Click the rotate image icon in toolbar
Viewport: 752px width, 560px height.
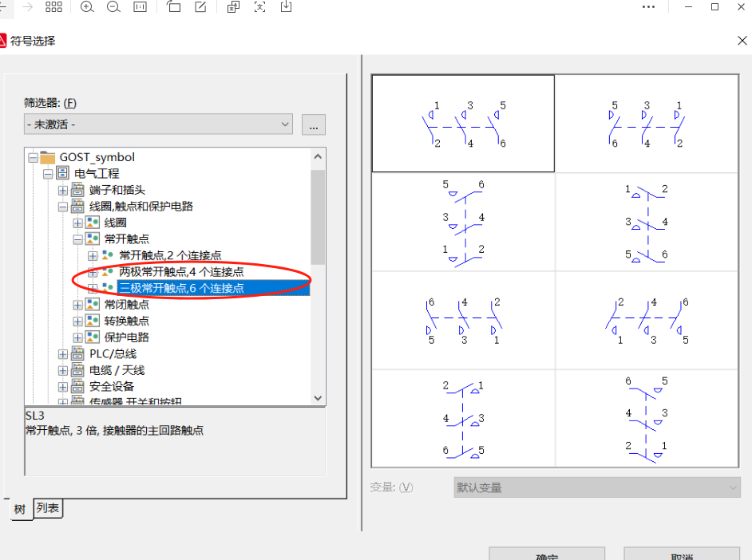[174, 7]
